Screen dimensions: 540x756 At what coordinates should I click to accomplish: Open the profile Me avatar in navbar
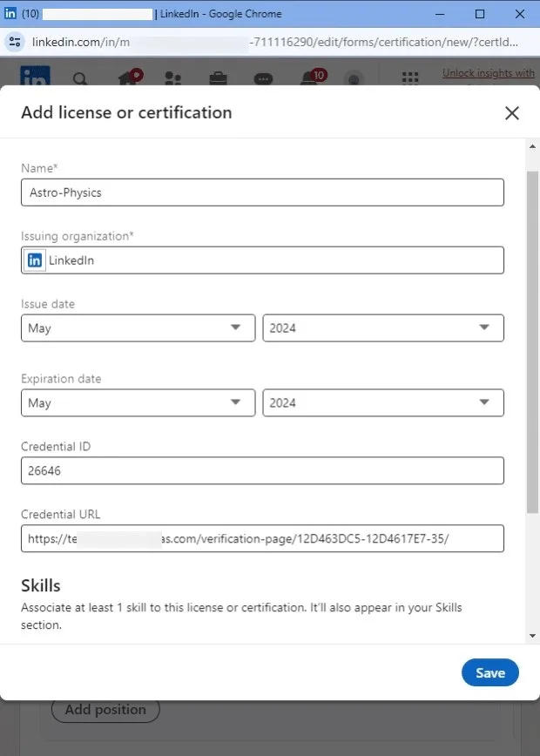point(354,79)
